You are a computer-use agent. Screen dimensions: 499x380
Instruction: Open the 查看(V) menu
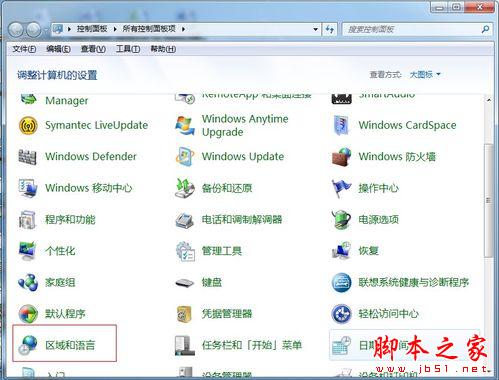point(93,49)
